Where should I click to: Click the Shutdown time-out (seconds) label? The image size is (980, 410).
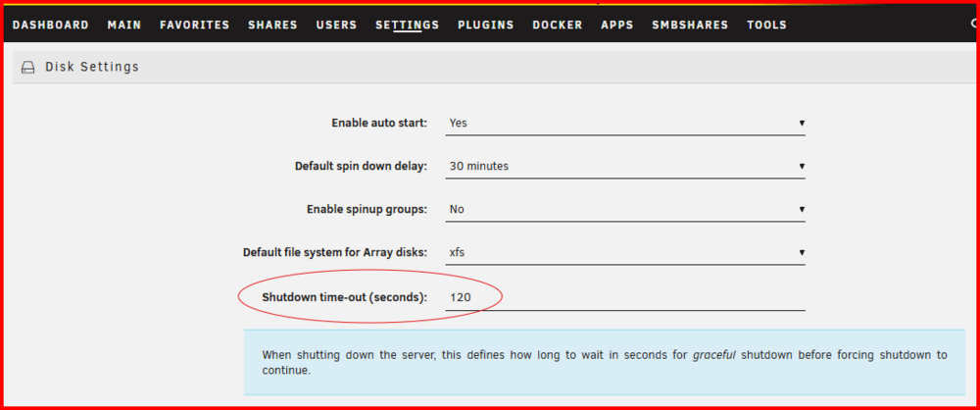coord(345,297)
